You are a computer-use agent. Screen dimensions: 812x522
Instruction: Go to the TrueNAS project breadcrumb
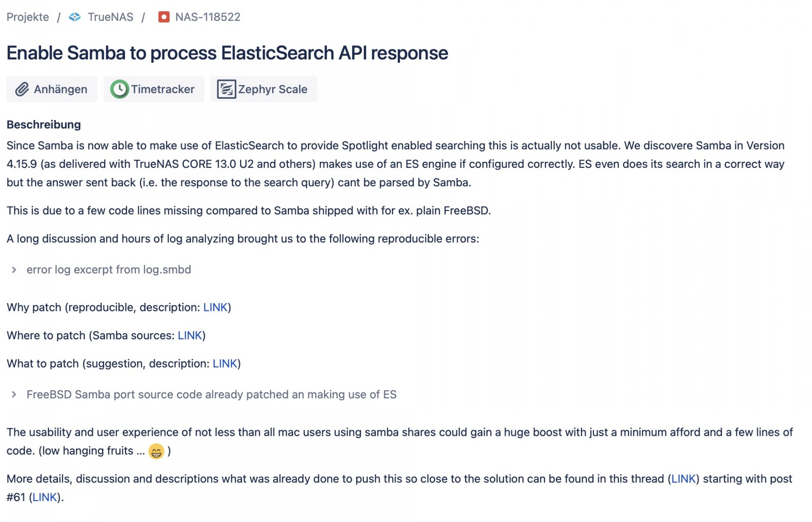pos(111,17)
